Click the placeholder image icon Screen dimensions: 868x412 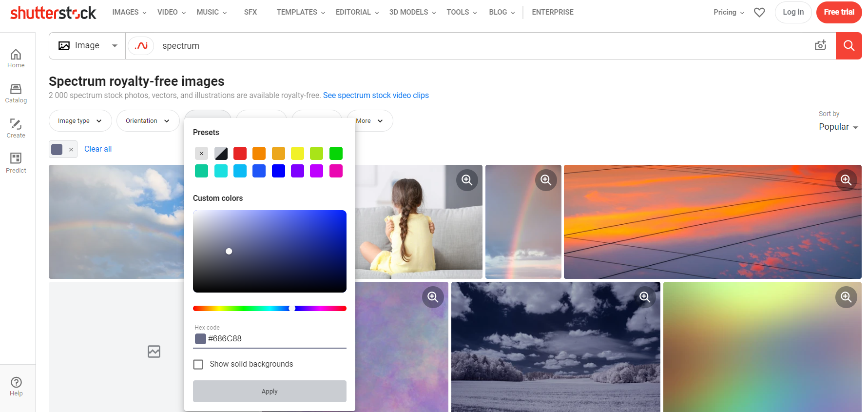tap(154, 352)
